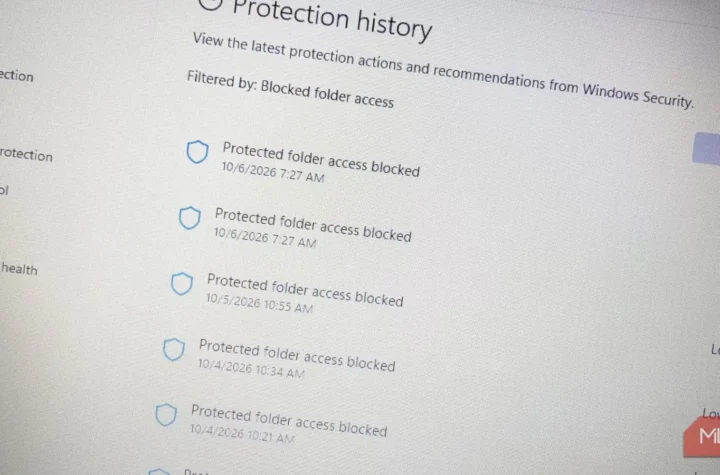Click shield icon of topmost 10/6/2026 7:27 AM entry
This screenshot has width=720, height=475.
(197, 152)
